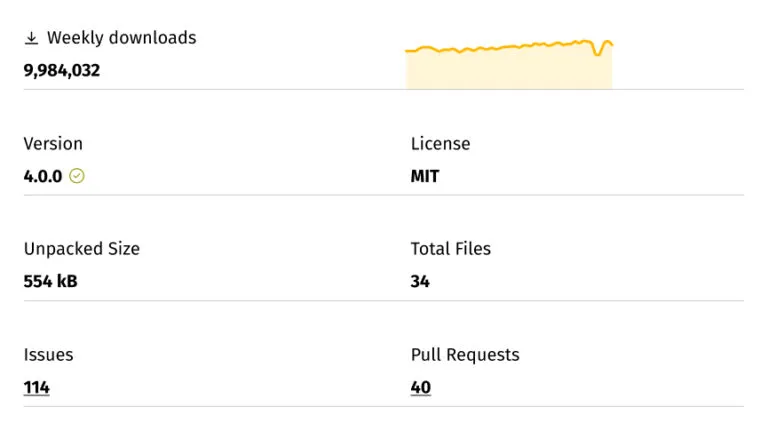768x431 pixels.
Task: Open the 114 issues link
Action: tap(37, 387)
